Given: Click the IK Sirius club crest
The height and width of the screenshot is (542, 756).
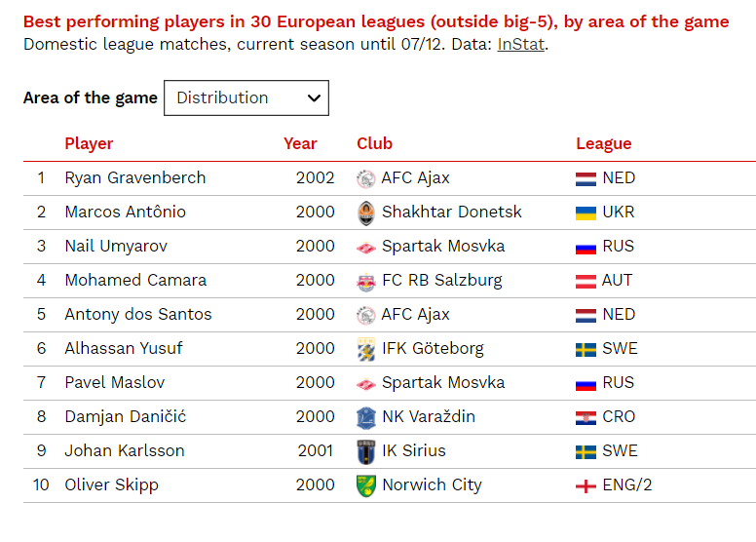Looking at the screenshot, I should (x=366, y=451).
